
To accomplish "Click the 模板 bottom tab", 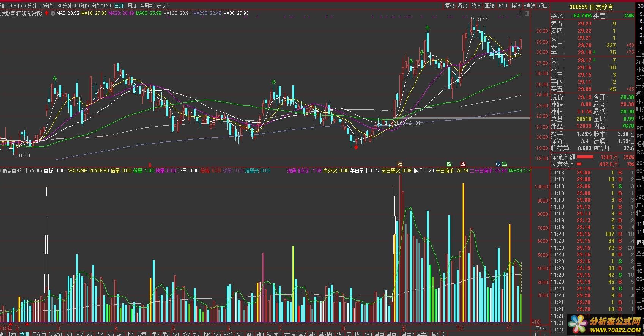I will [13, 334].
